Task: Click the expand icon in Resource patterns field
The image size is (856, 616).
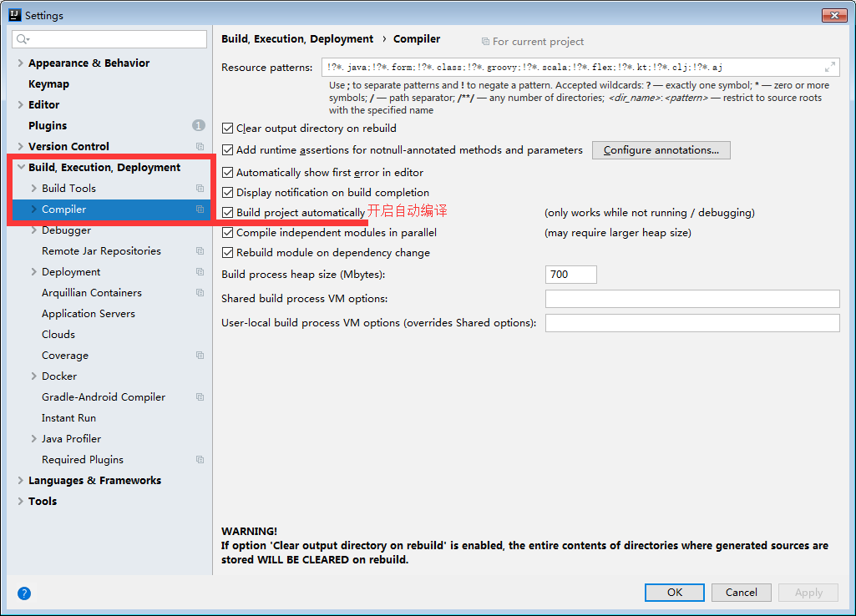Action: (829, 68)
